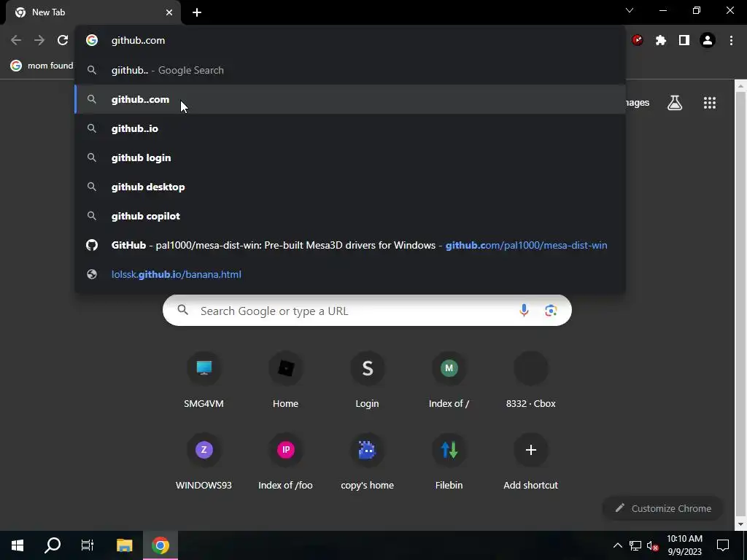Screen dimensions: 747x560
Task: Open lolssk.github.io/banana.html suggestion
Action: pos(350,274)
